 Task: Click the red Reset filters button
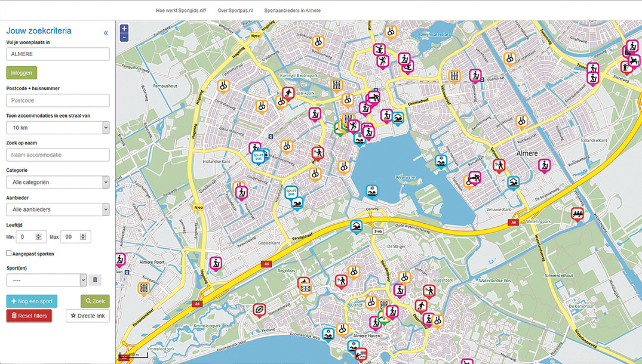29,316
